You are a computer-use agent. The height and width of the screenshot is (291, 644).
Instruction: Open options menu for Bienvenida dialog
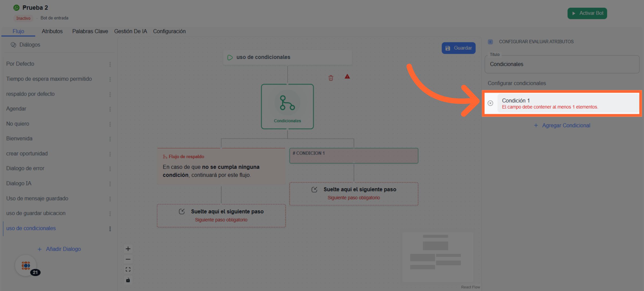click(x=110, y=139)
